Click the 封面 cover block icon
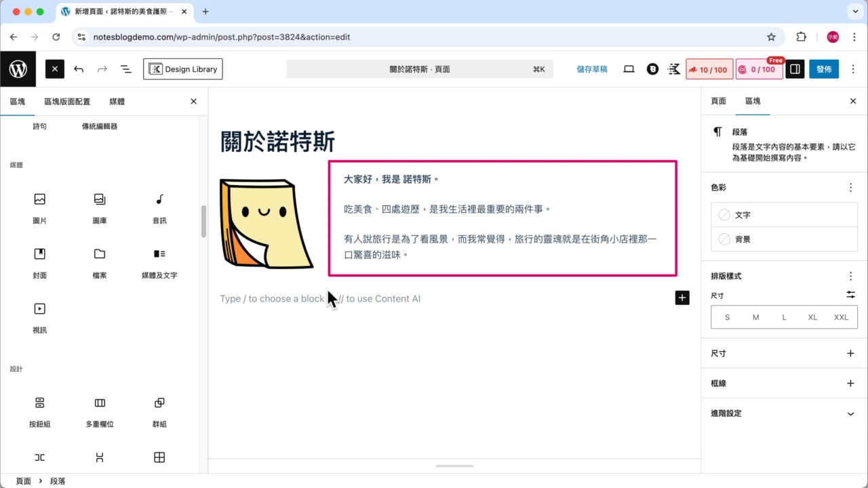The height and width of the screenshot is (488, 868). (39, 253)
